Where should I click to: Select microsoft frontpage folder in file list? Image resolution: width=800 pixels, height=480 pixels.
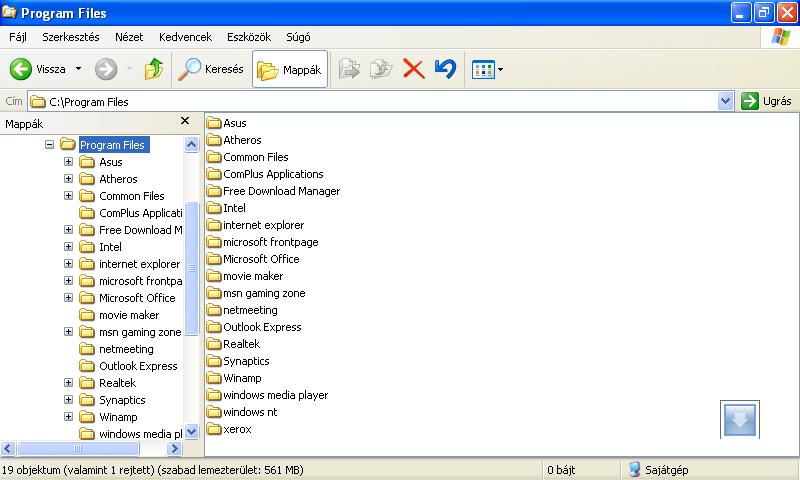(x=262, y=242)
